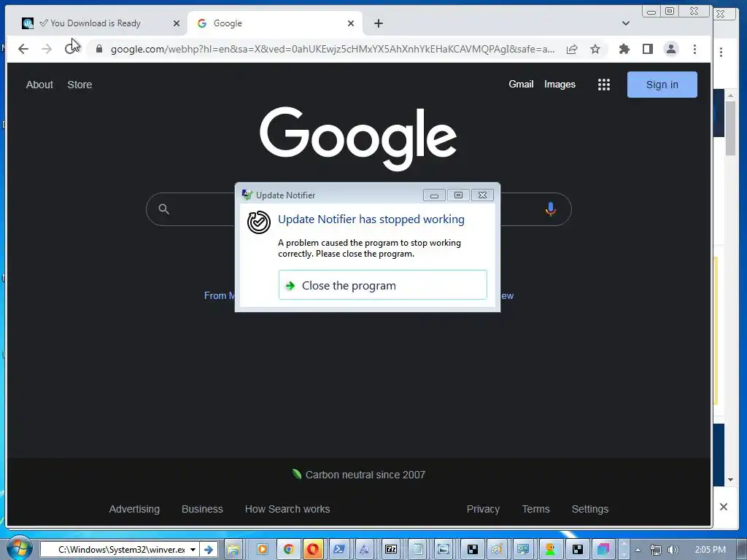Open Windows Explorer from the taskbar
Image resolution: width=747 pixels, height=560 pixels.
[x=233, y=550]
